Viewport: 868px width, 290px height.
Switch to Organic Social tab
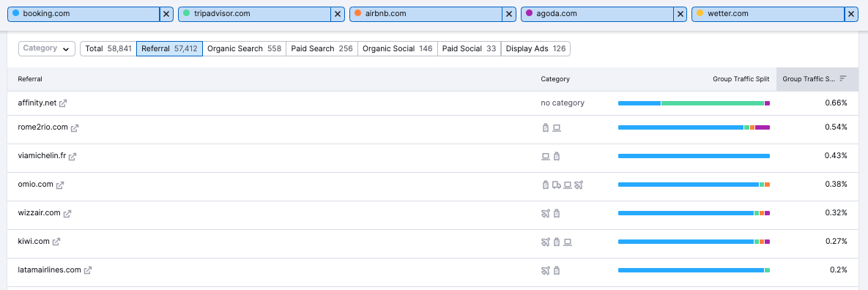[398, 49]
